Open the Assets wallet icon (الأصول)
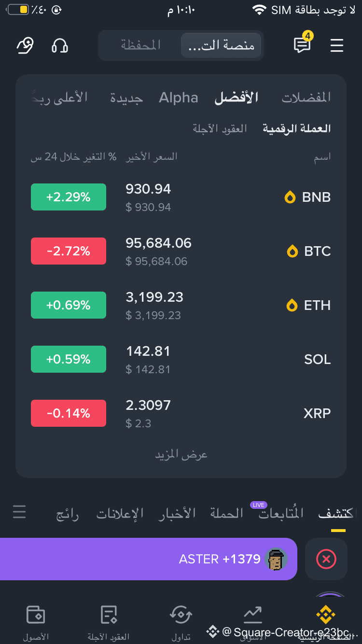This screenshot has width=362, height=644. click(36, 615)
